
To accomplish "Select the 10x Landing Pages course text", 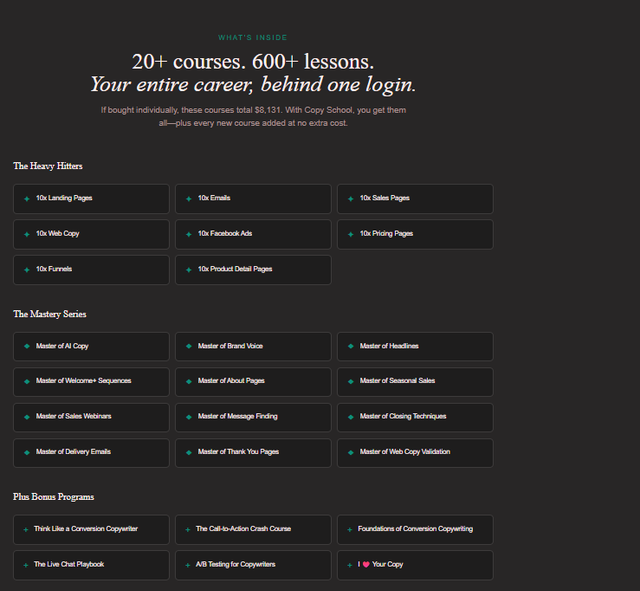I will (64, 198).
